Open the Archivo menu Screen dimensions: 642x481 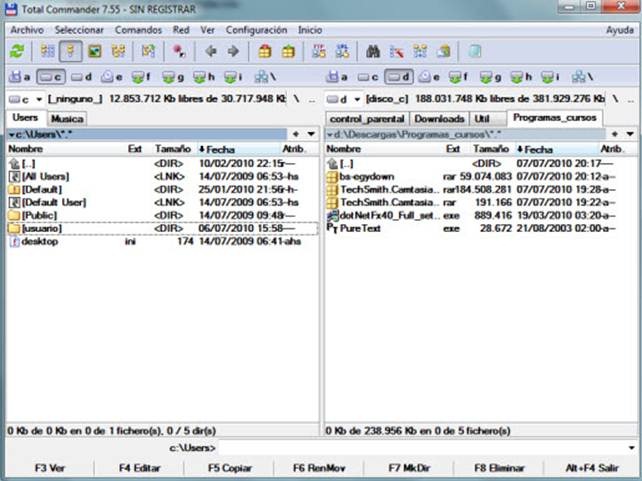pyautogui.click(x=27, y=30)
